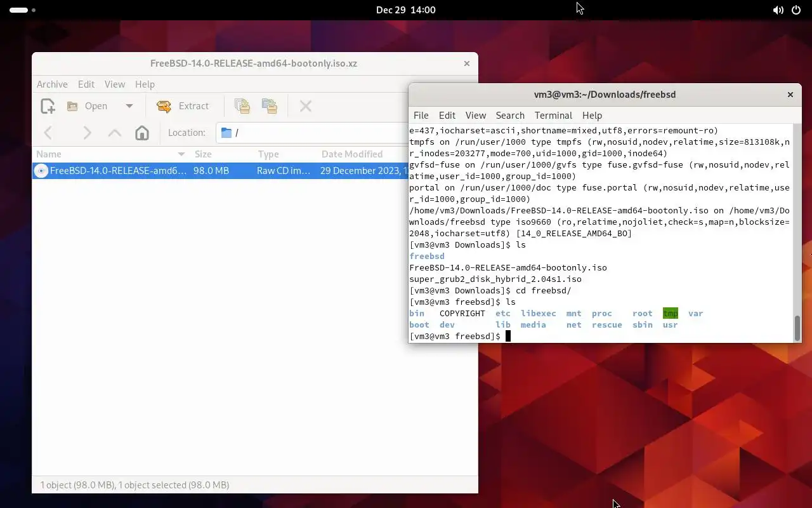
Task: Click the volume icon in the top bar
Action: 778,10
